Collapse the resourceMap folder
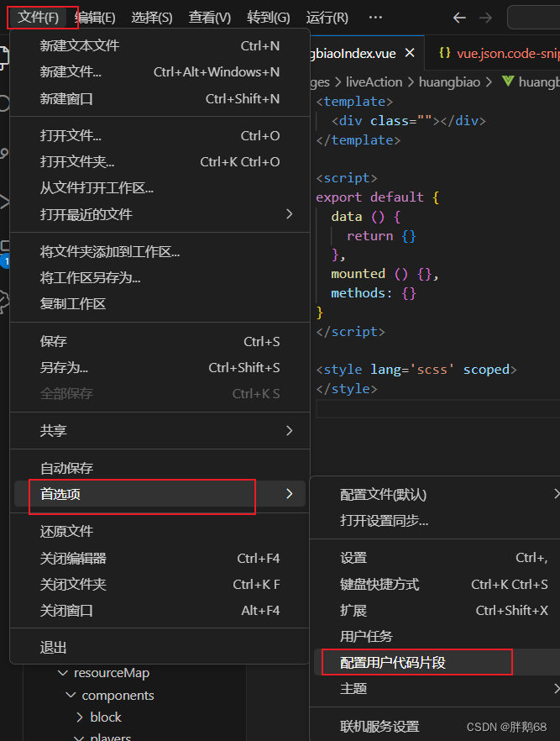The width and height of the screenshot is (560, 741). pyautogui.click(x=62, y=672)
